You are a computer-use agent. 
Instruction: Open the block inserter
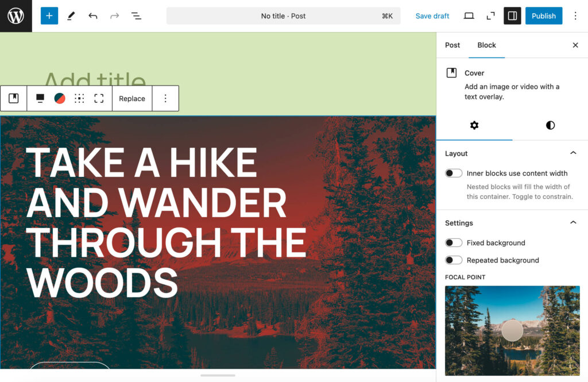coord(49,16)
